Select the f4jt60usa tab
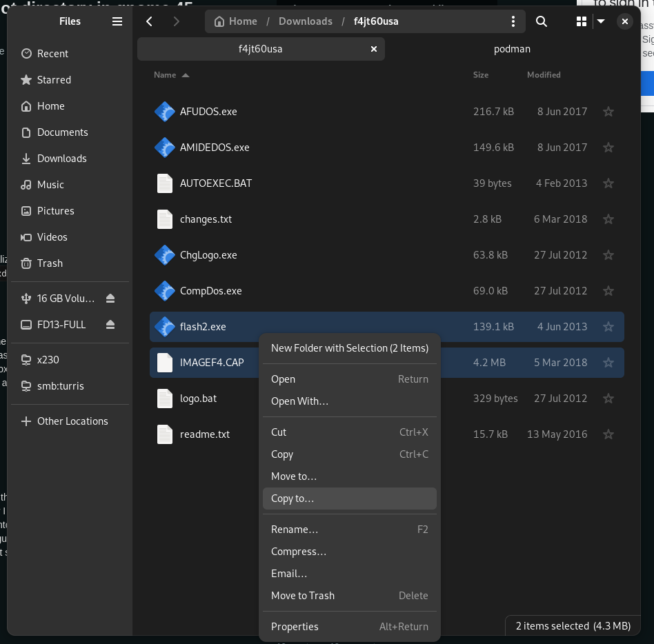Viewport: 654px width, 644px height. pyautogui.click(x=261, y=49)
